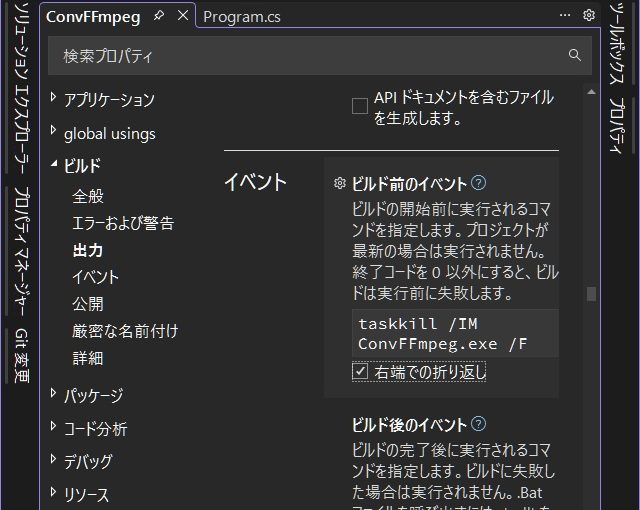Click the コード分析 category label
The image size is (640, 510).
coord(96,429)
